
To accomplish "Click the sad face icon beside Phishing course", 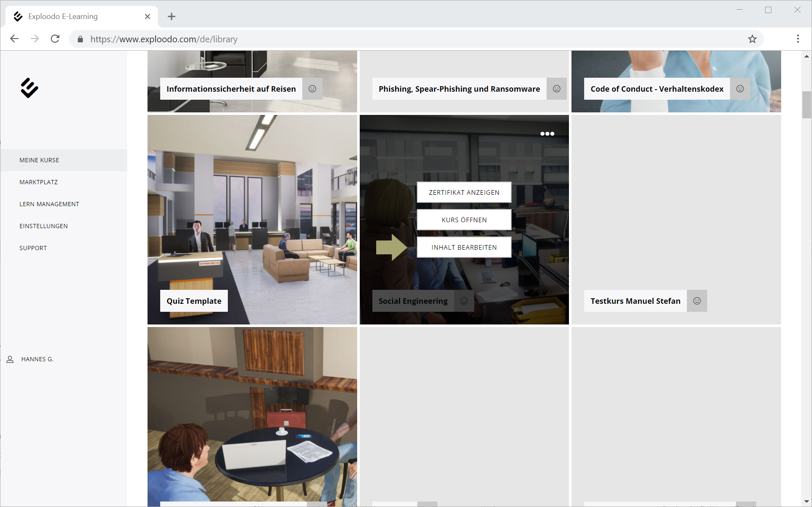I will tap(557, 89).
